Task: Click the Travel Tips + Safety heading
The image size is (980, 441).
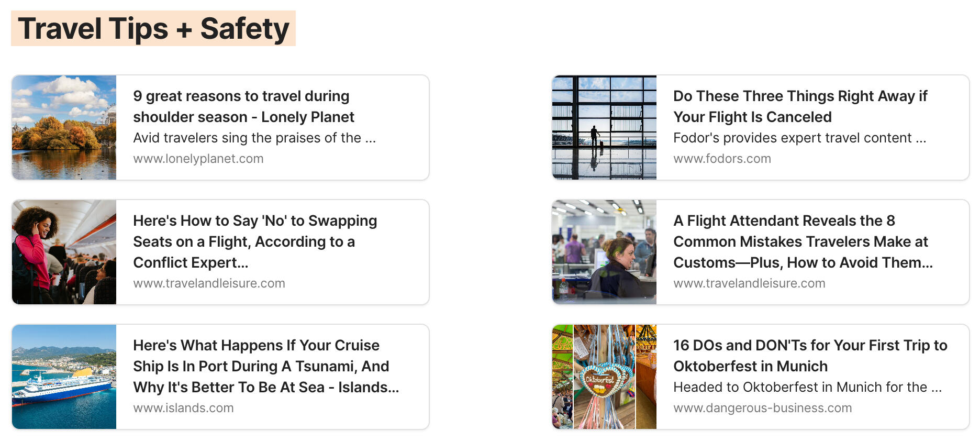Action: [x=153, y=28]
